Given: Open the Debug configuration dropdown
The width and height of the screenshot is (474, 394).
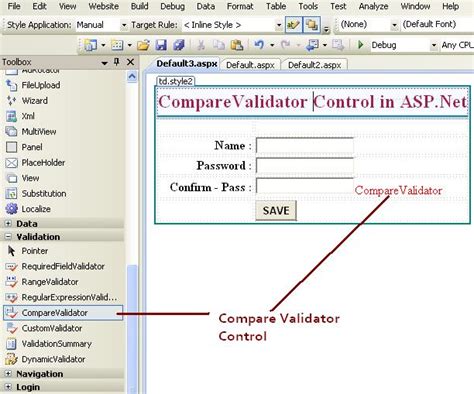Looking at the screenshot, I should click(434, 45).
